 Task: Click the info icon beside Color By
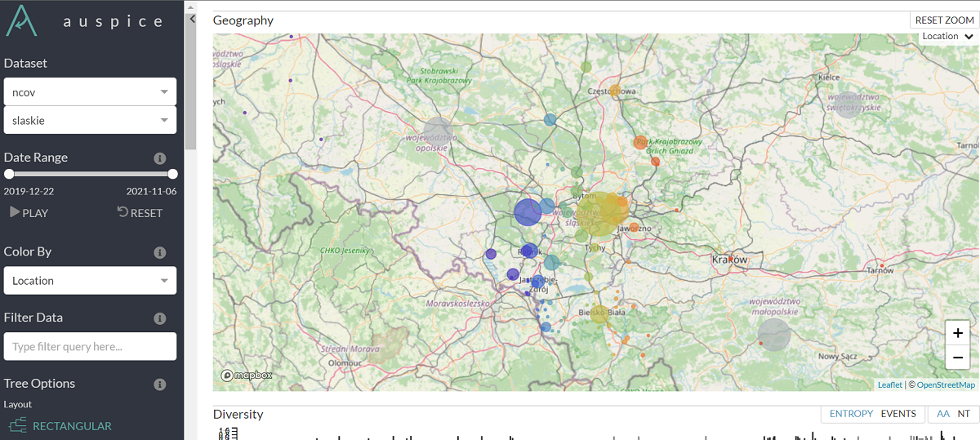(160, 252)
